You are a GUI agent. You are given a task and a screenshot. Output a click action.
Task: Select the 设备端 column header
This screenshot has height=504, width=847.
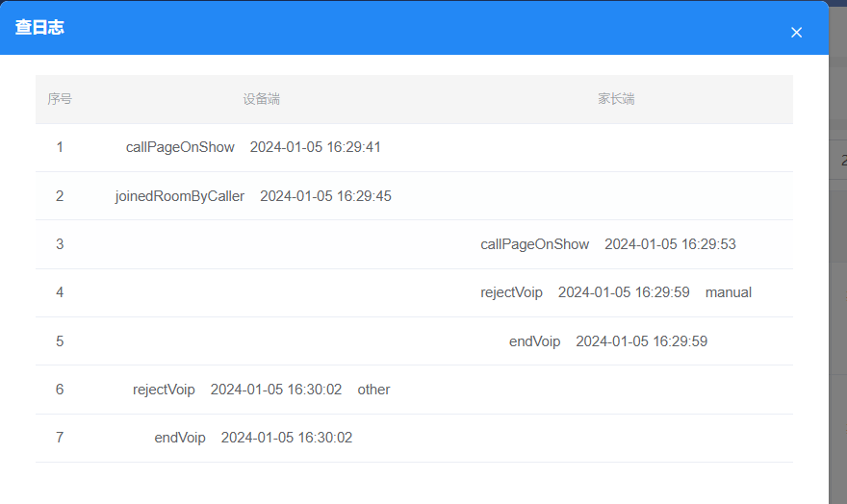tap(261, 99)
